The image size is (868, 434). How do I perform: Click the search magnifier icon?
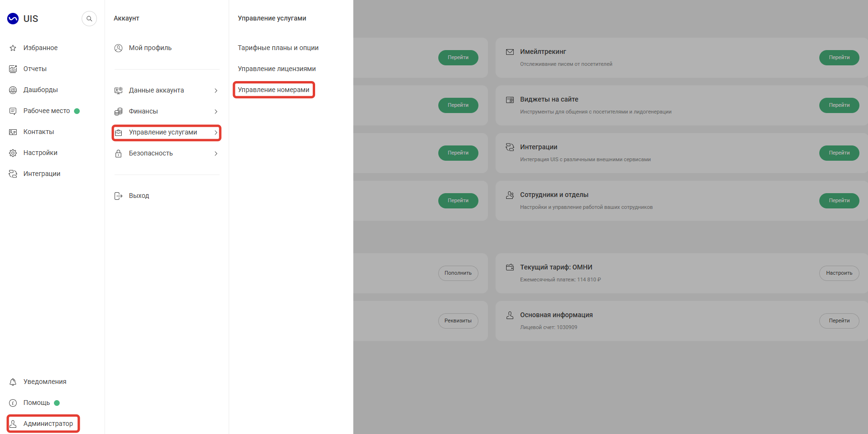pyautogui.click(x=89, y=19)
